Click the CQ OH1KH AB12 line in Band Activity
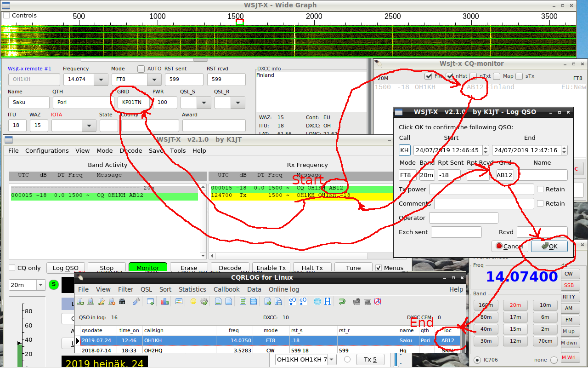588x368 pixels. 104,195
